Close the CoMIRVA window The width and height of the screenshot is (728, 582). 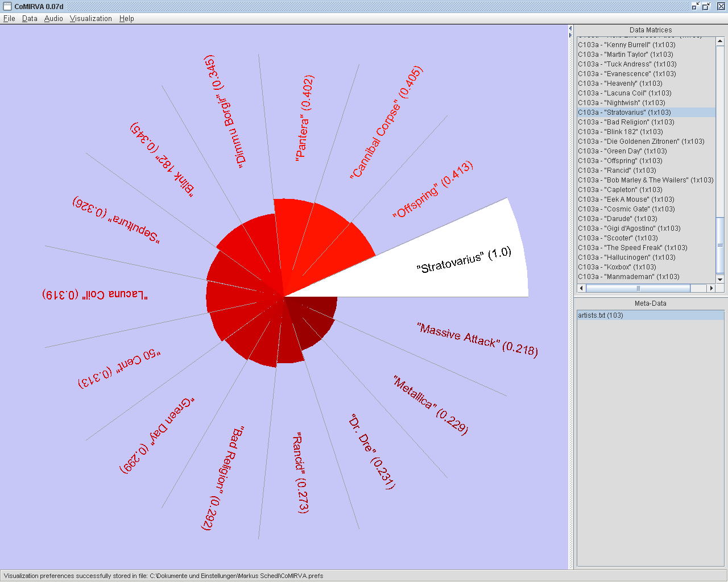[721, 6]
